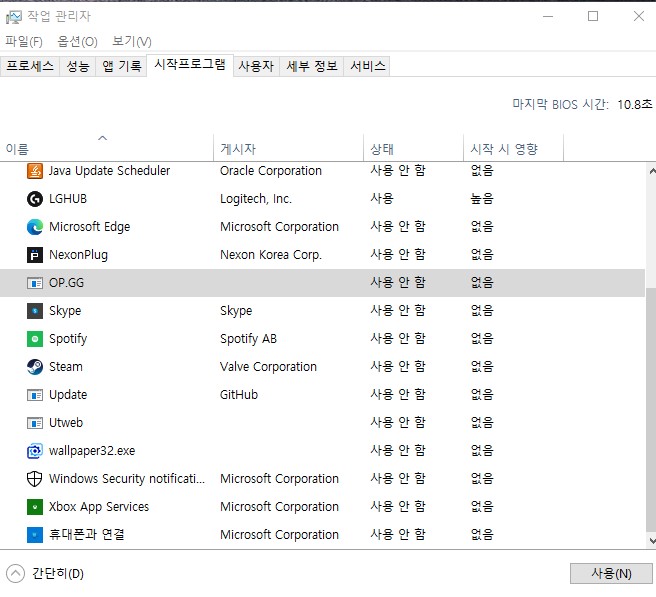
Task: Select the Microsoft Edge name text
Action: [90, 227]
